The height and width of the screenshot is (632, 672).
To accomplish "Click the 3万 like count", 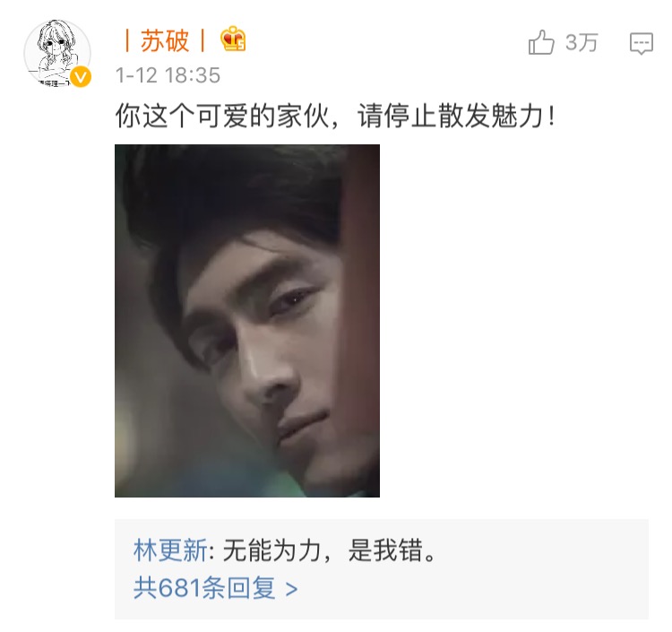I will click(582, 43).
